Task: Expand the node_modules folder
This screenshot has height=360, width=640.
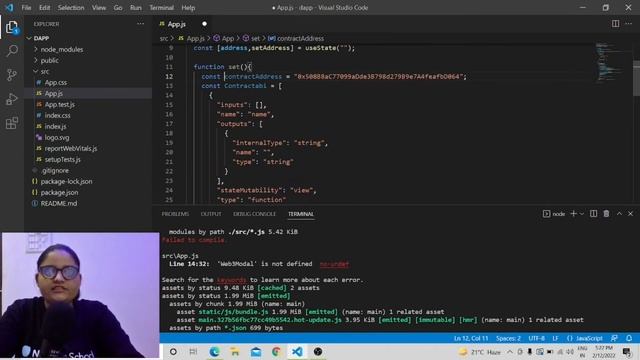Action: pyautogui.click(x=62, y=49)
